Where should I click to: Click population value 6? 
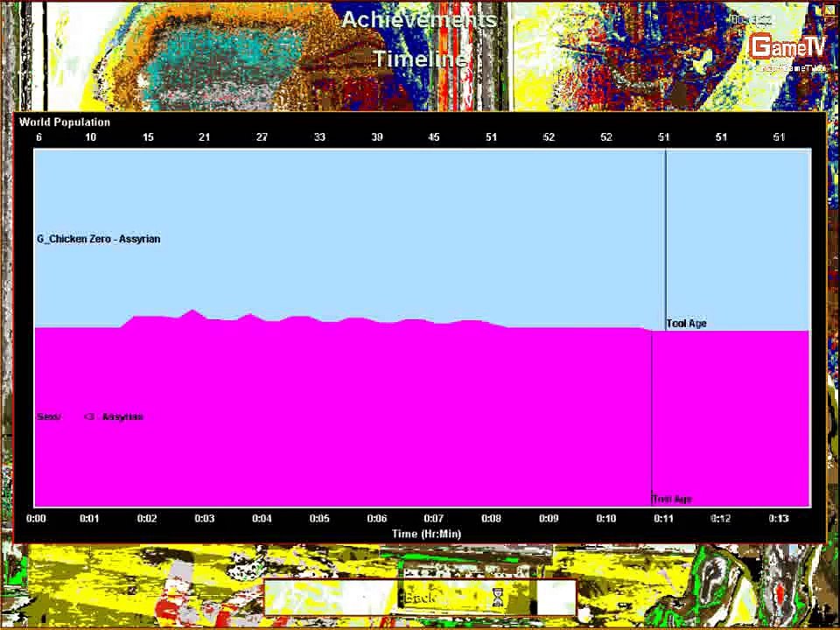tap(38, 137)
